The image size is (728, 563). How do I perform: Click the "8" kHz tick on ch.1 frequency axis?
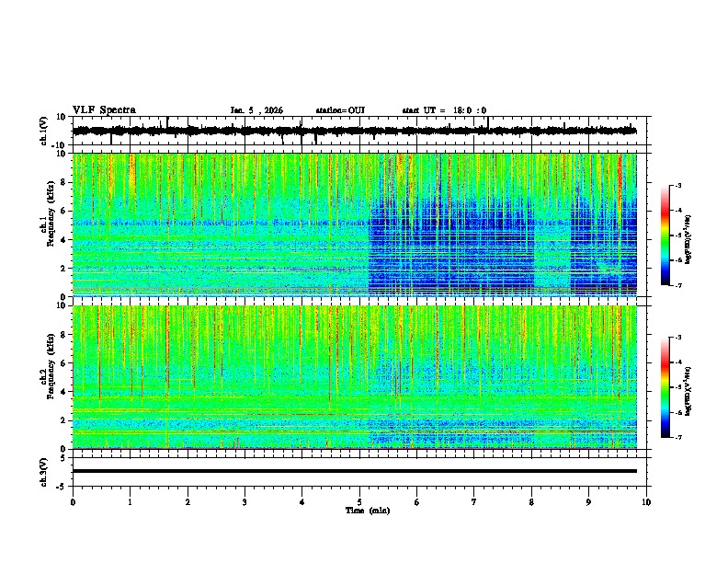tap(63, 182)
